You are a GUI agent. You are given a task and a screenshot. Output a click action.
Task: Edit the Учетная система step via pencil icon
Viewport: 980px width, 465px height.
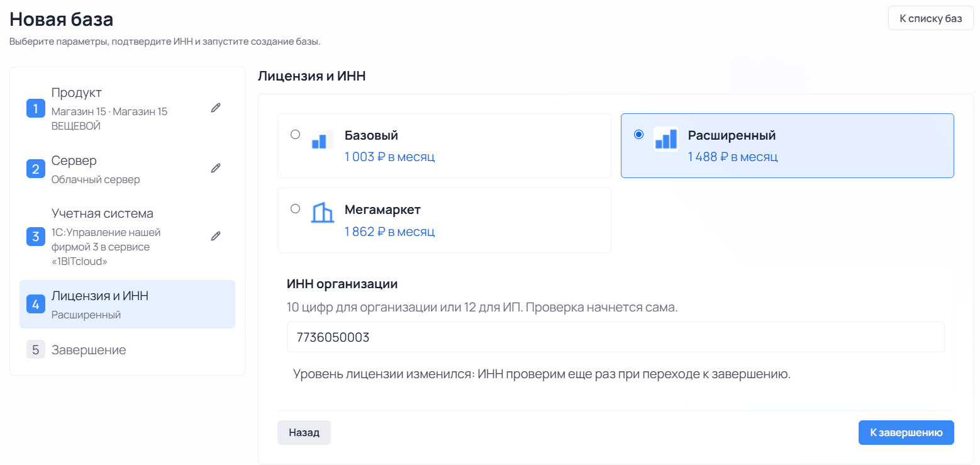coord(216,236)
